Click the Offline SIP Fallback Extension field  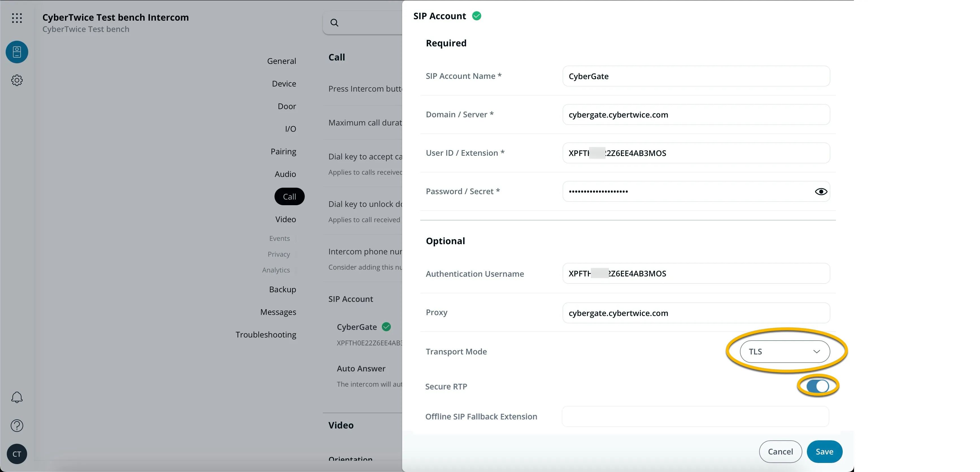click(x=695, y=416)
